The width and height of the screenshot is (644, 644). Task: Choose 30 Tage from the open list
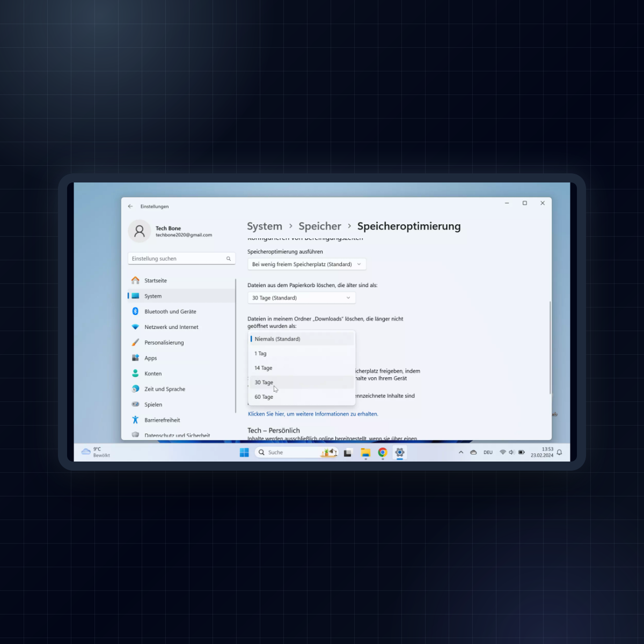(302, 382)
